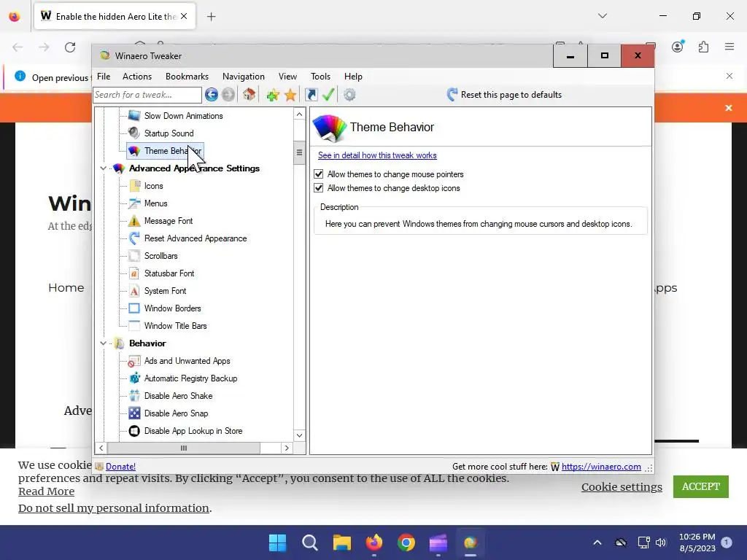
Task: Click the Automatic Registry Backup icon
Action: coord(134,378)
